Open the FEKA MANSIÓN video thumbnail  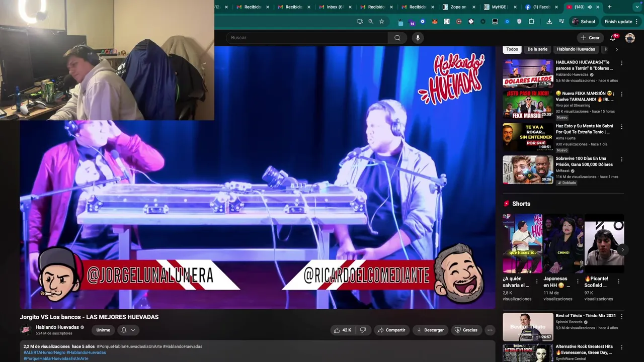point(528,105)
